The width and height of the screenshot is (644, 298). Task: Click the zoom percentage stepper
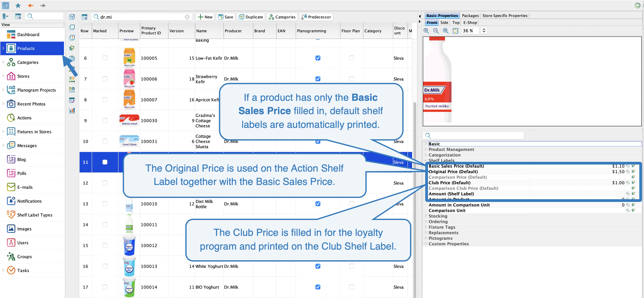click(x=484, y=31)
